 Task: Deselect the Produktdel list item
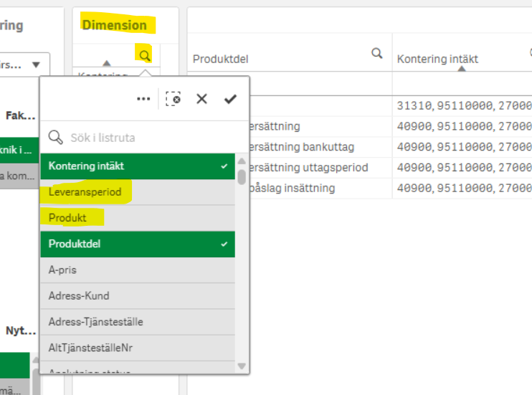tap(136, 244)
